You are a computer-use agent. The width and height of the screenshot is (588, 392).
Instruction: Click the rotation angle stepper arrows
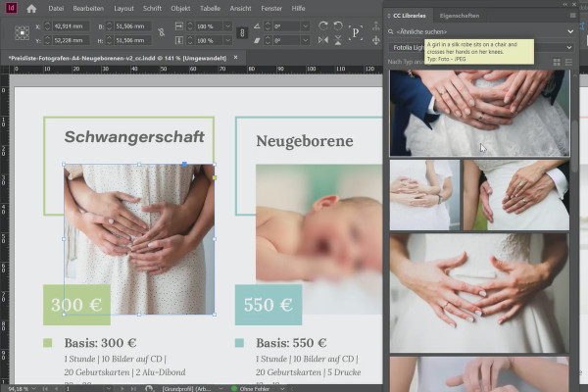coord(268,26)
